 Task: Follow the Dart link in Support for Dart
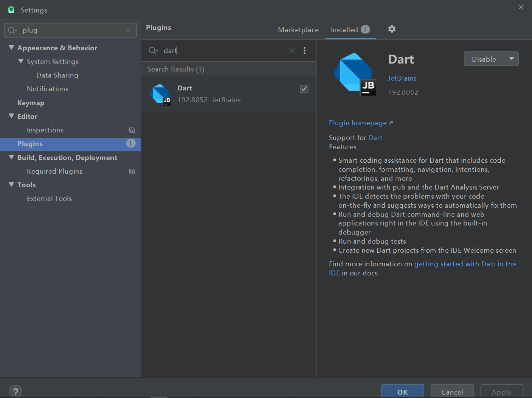tap(375, 138)
